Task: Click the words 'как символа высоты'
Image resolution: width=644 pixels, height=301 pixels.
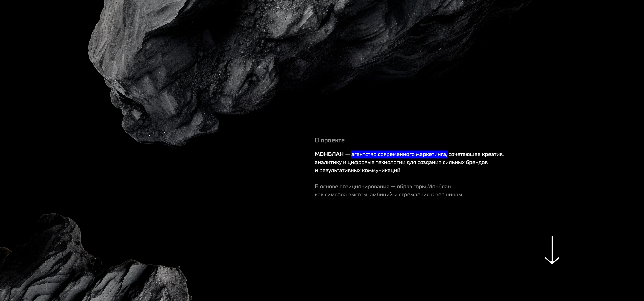Action: click(x=341, y=194)
